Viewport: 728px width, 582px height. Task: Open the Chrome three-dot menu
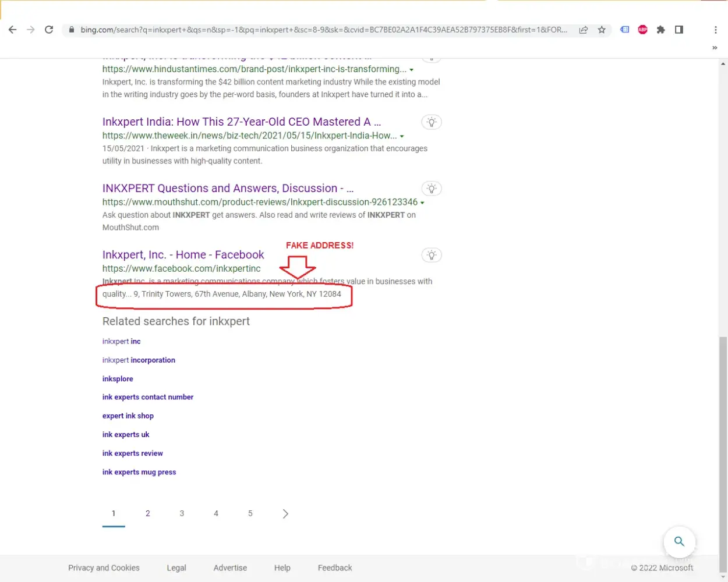coord(715,30)
